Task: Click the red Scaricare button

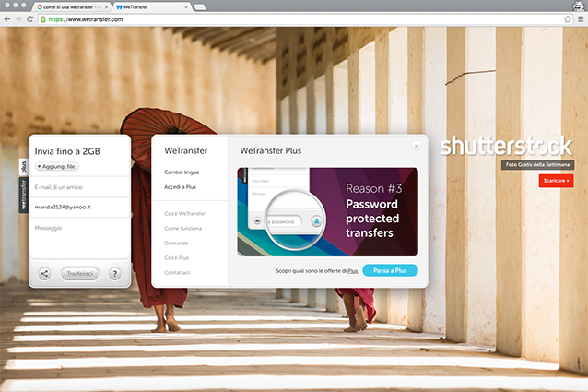Action: tap(556, 181)
